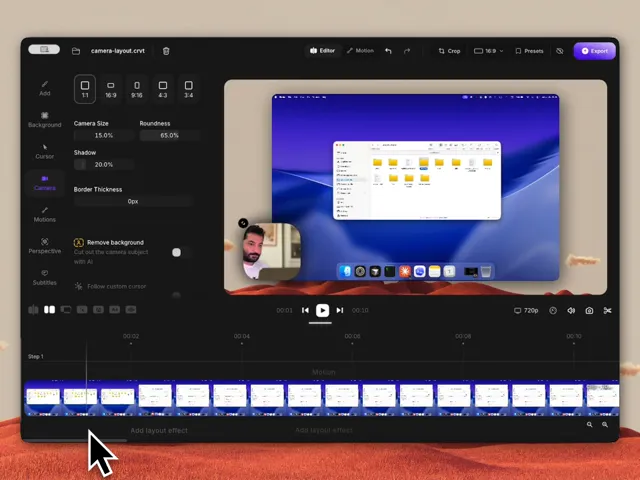Screen dimensions: 640x480
Task: Open the playback speed clock icon
Action: (x=553, y=311)
